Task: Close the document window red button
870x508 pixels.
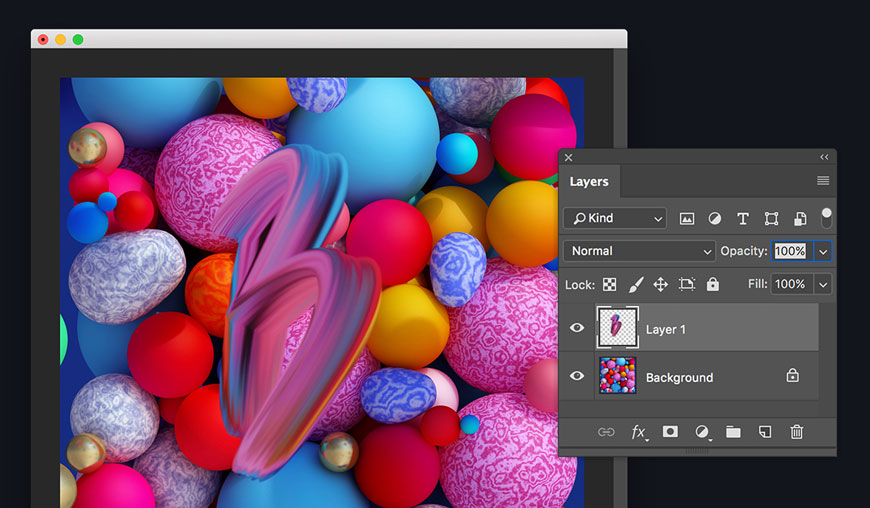Action: click(x=43, y=39)
